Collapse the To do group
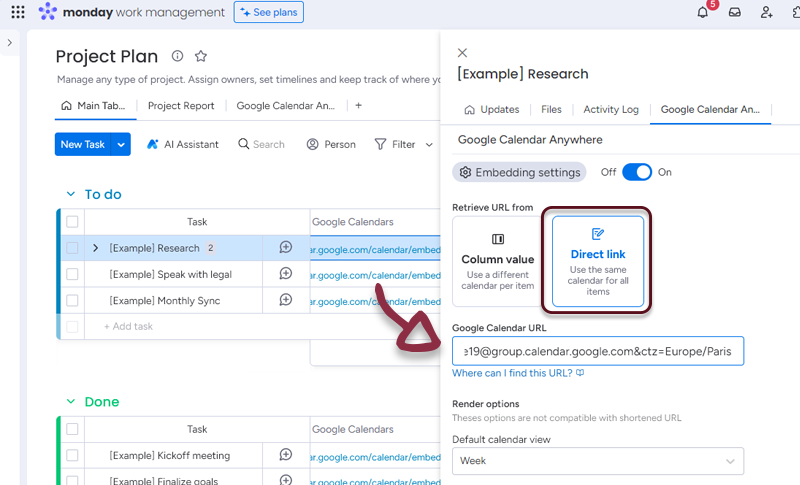 (x=70, y=194)
